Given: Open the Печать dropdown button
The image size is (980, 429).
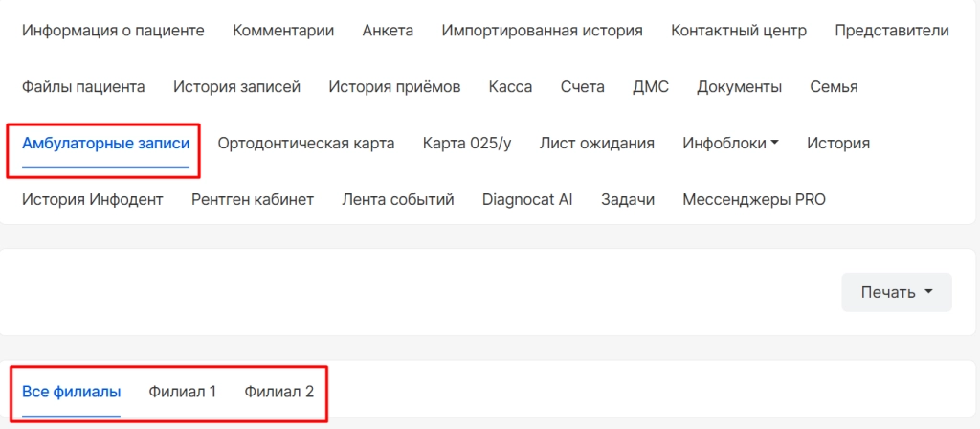Looking at the screenshot, I should (x=896, y=292).
